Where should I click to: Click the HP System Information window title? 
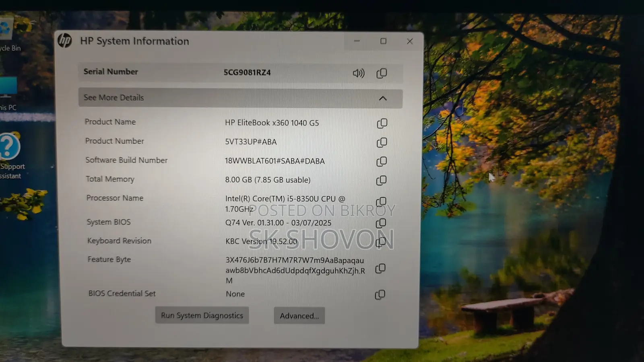pyautogui.click(x=134, y=41)
